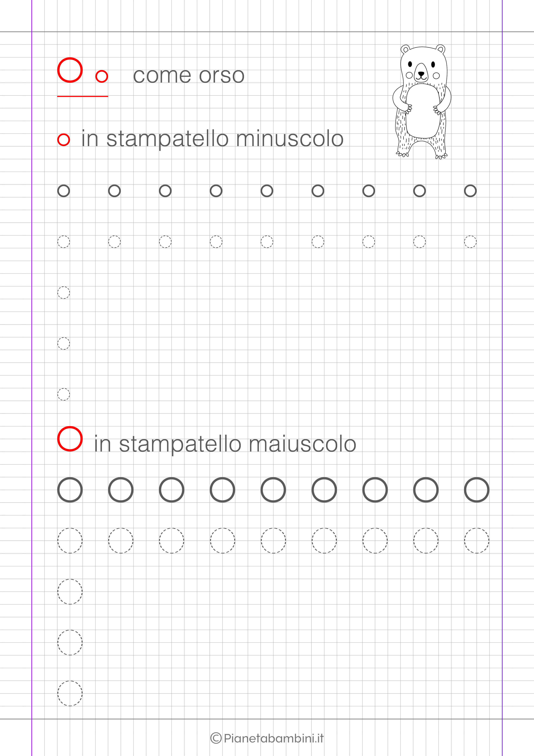Click the large red O above the red underline
The height and width of the screenshot is (756, 534).
[70, 70]
